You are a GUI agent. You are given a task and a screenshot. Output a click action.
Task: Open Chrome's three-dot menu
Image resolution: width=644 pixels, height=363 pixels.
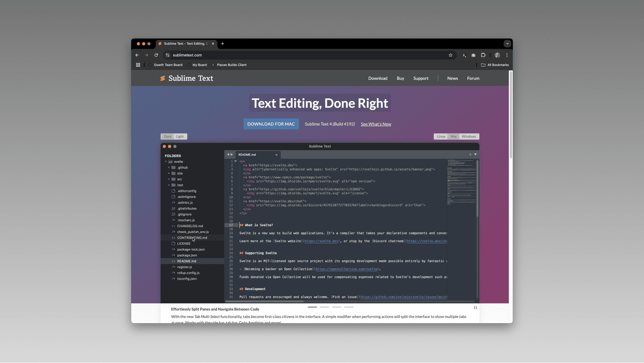click(507, 55)
